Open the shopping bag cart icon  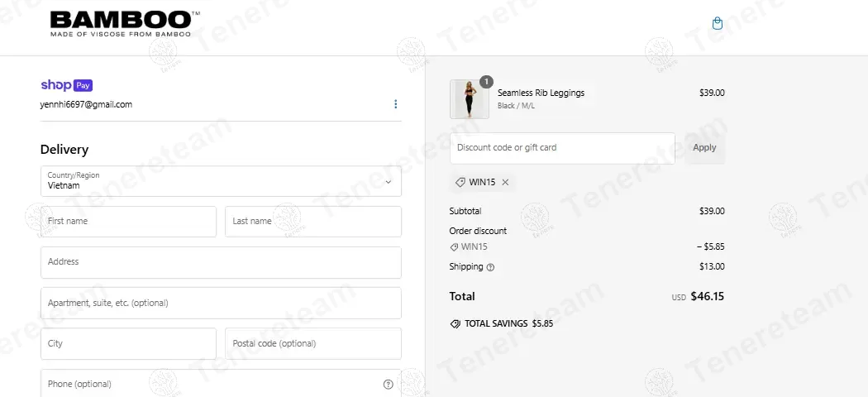pyautogui.click(x=717, y=23)
